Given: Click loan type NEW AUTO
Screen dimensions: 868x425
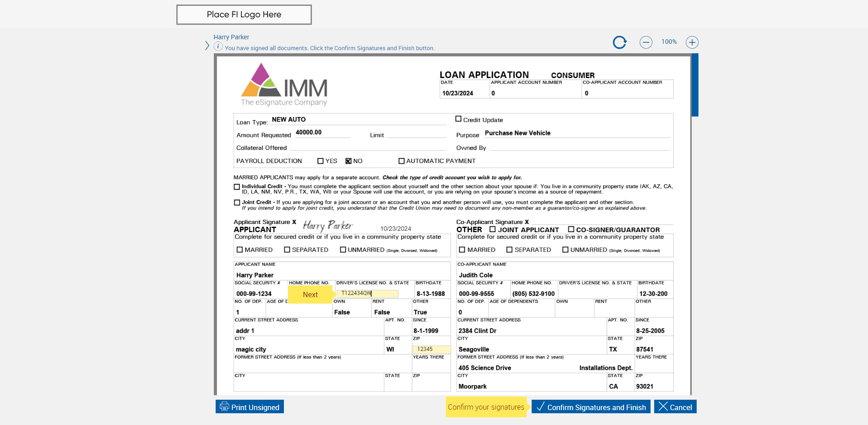Looking at the screenshot, I should coord(289,120).
